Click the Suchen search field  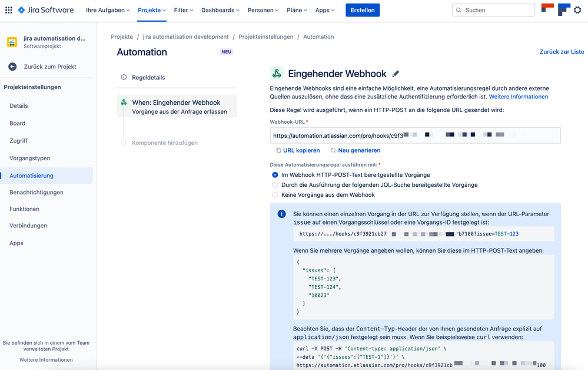493,10
